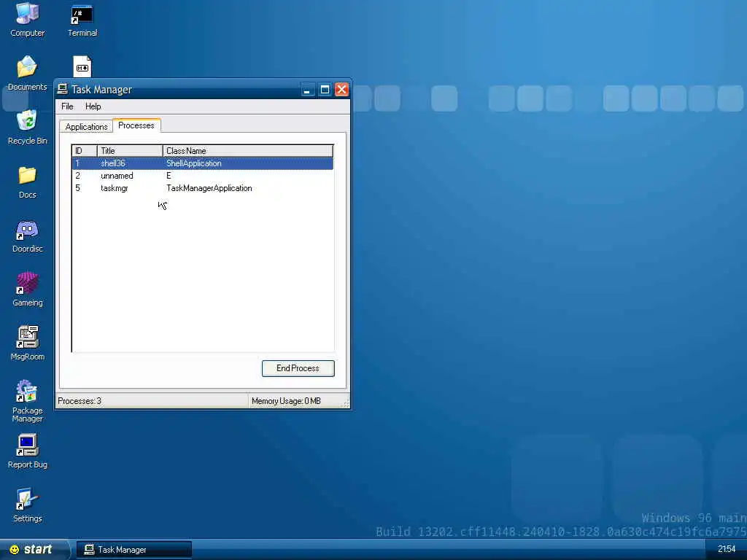Open Package Manager desktop shortcut
The width and height of the screenshot is (747, 560).
[x=27, y=401]
